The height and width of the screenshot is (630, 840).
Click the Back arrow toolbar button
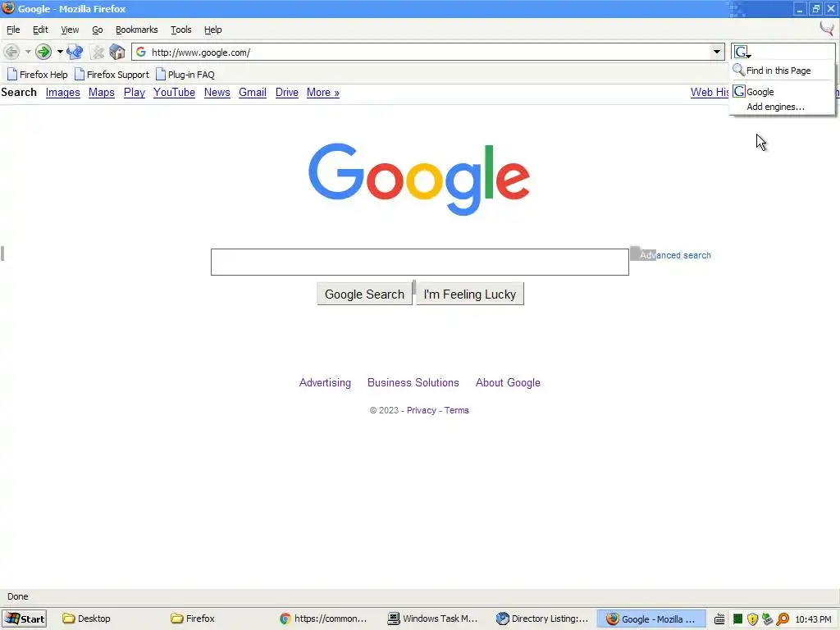pos(11,52)
